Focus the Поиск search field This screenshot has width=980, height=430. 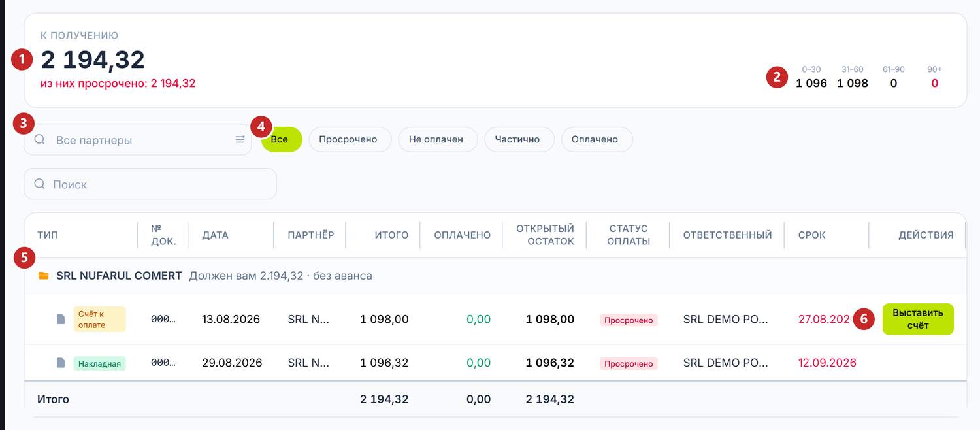coord(150,184)
